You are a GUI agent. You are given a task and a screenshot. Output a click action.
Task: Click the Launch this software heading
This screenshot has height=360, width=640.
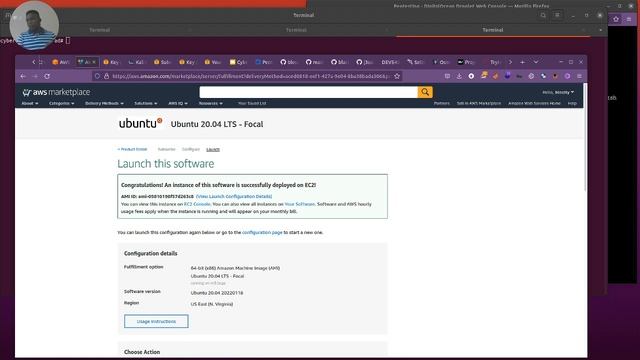click(166, 164)
